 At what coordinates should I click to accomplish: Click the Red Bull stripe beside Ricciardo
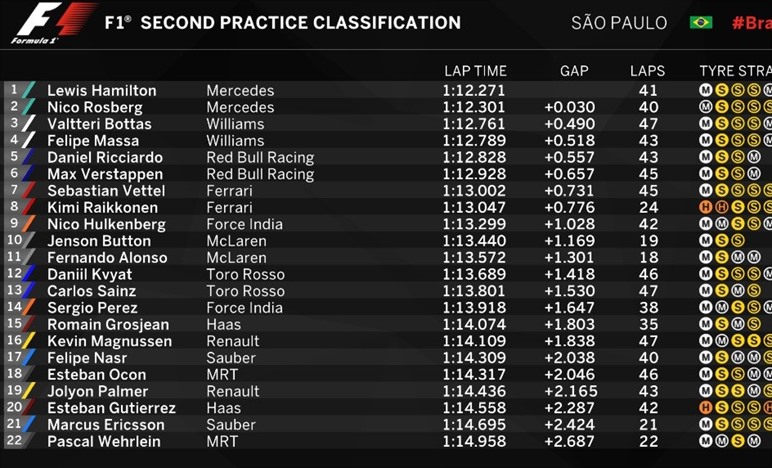click(x=29, y=157)
